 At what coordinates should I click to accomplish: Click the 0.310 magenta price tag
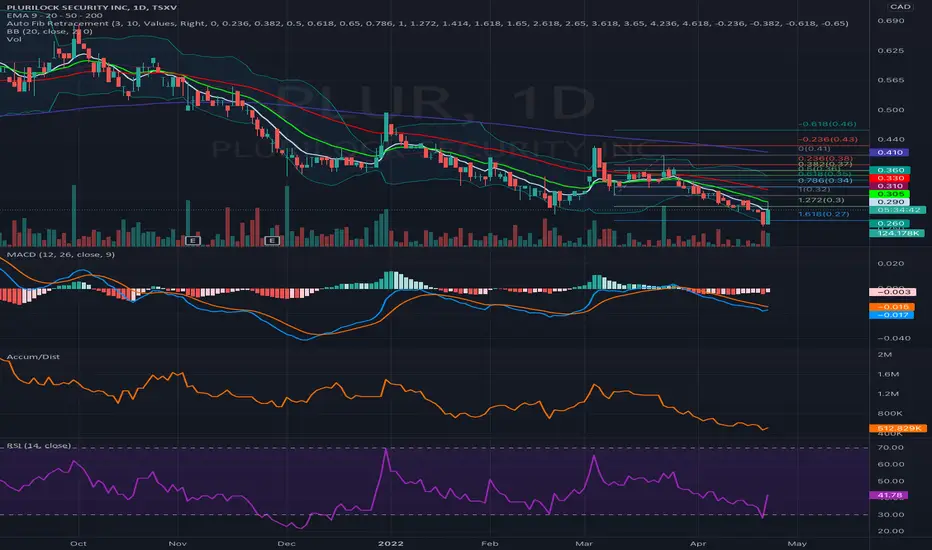tap(890, 186)
